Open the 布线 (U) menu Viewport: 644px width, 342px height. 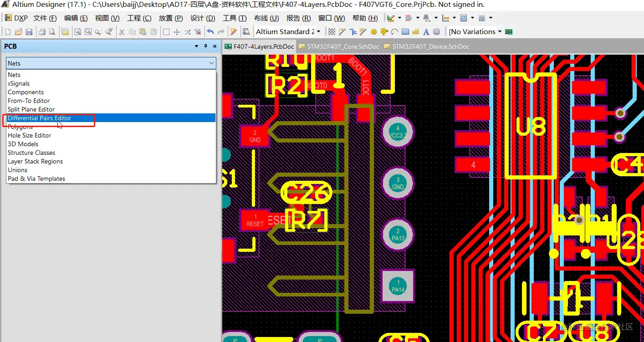pyautogui.click(x=266, y=18)
